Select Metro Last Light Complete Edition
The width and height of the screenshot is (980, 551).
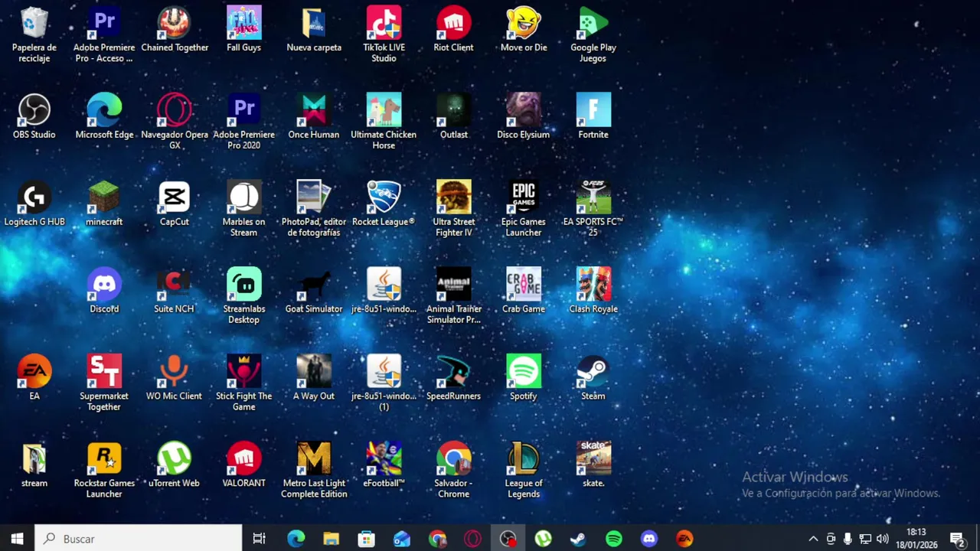[x=314, y=471]
